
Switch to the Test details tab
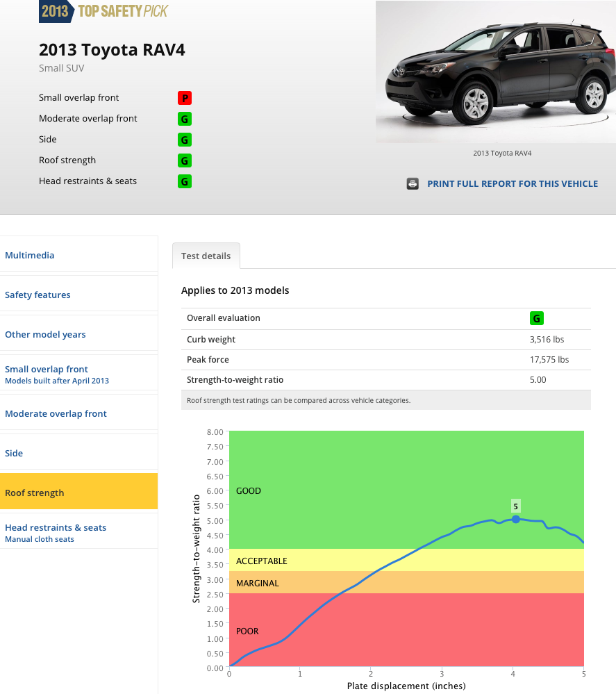pos(206,256)
